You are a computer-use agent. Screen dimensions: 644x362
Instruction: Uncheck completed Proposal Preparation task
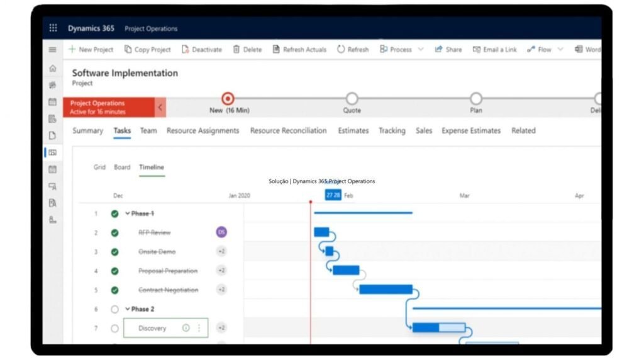(x=114, y=271)
